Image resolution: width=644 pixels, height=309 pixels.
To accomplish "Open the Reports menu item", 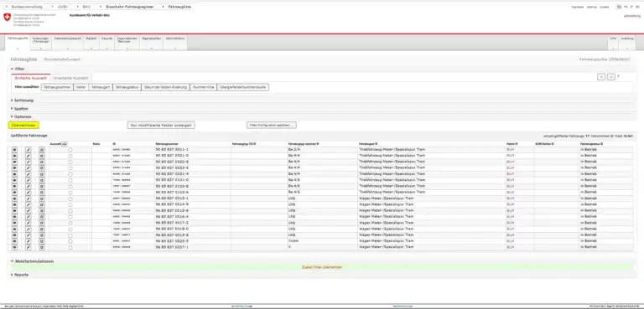I will [106, 43].
